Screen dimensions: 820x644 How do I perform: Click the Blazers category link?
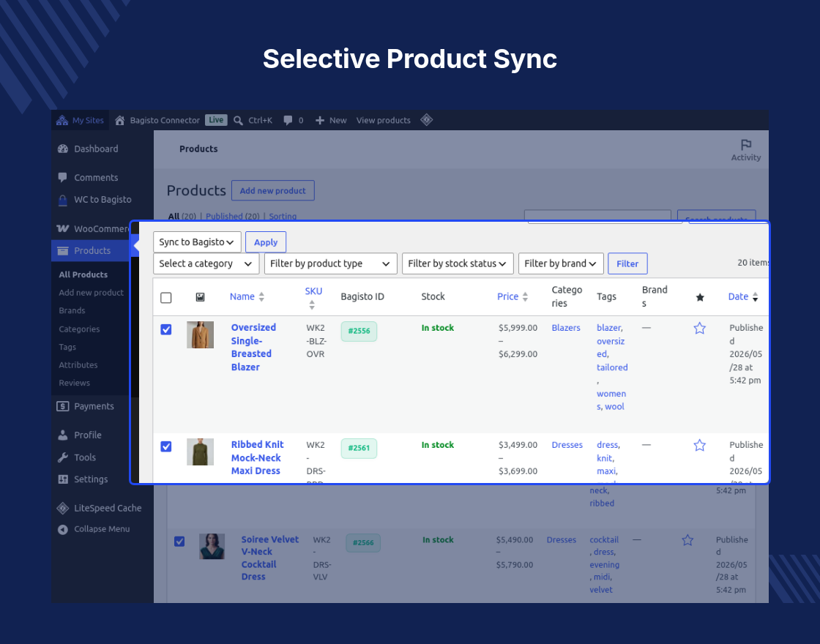[566, 328]
